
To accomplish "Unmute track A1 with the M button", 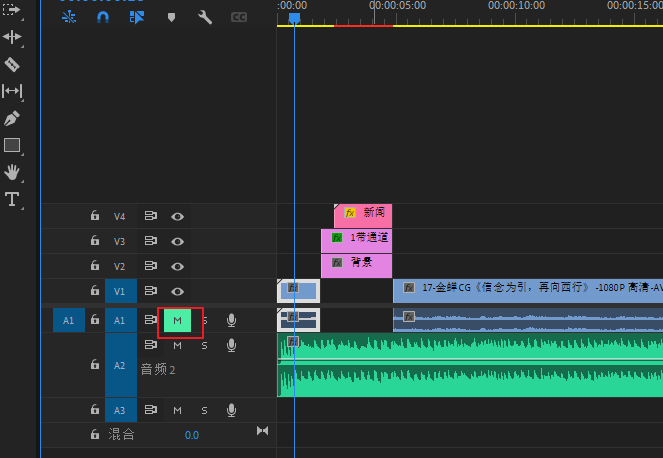I will point(177,320).
